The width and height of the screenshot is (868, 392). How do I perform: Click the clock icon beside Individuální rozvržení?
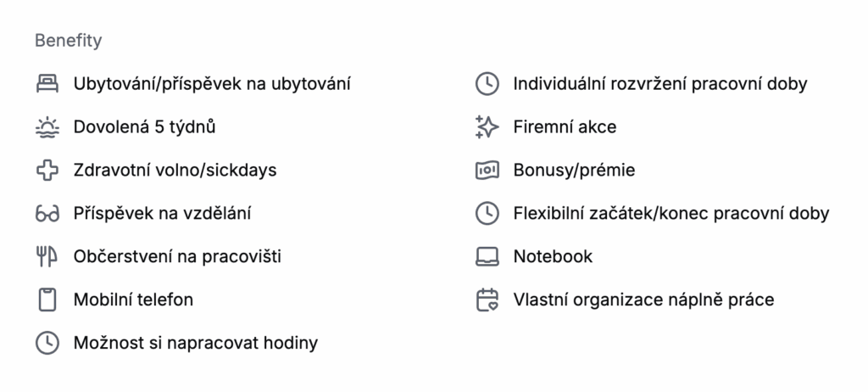pyautogui.click(x=487, y=84)
